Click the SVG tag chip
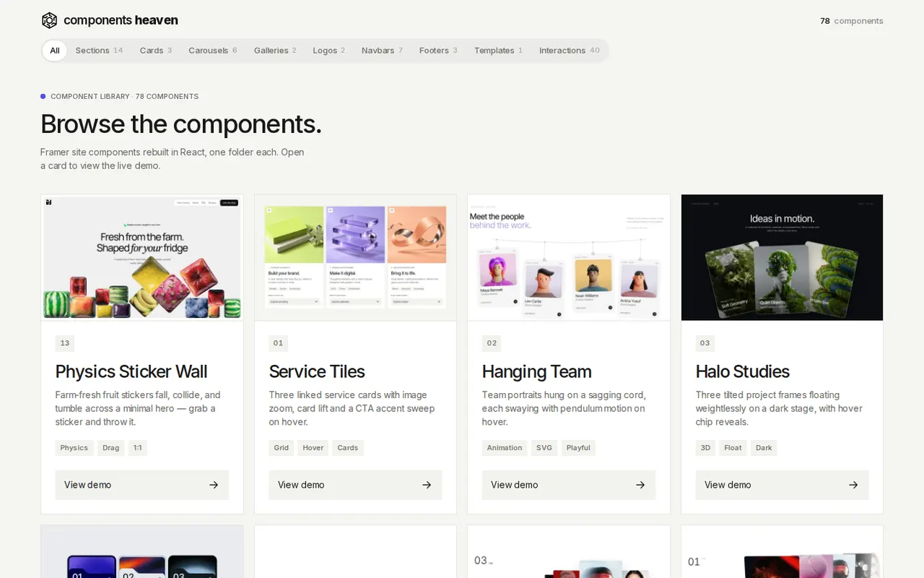Image resolution: width=924 pixels, height=578 pixels. pyautogui.click(x=544, y=448)
